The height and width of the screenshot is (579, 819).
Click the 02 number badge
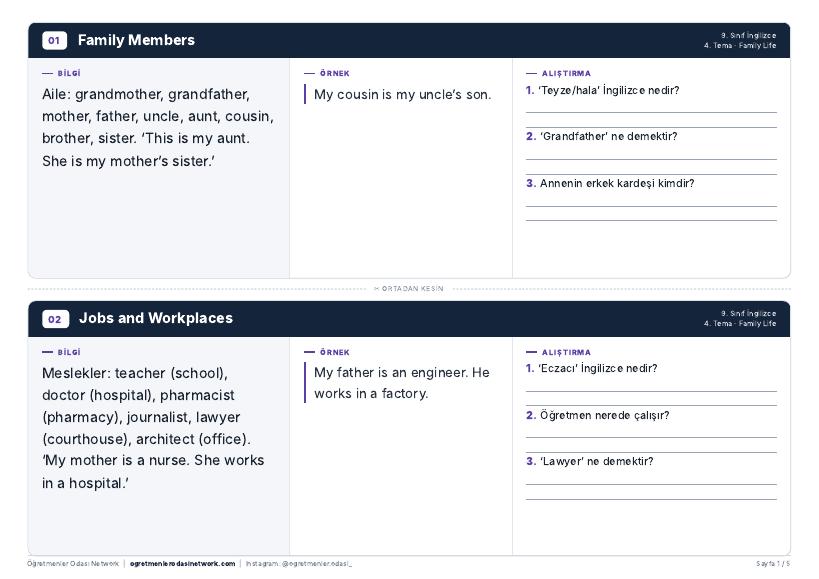[x=55, y=319]
